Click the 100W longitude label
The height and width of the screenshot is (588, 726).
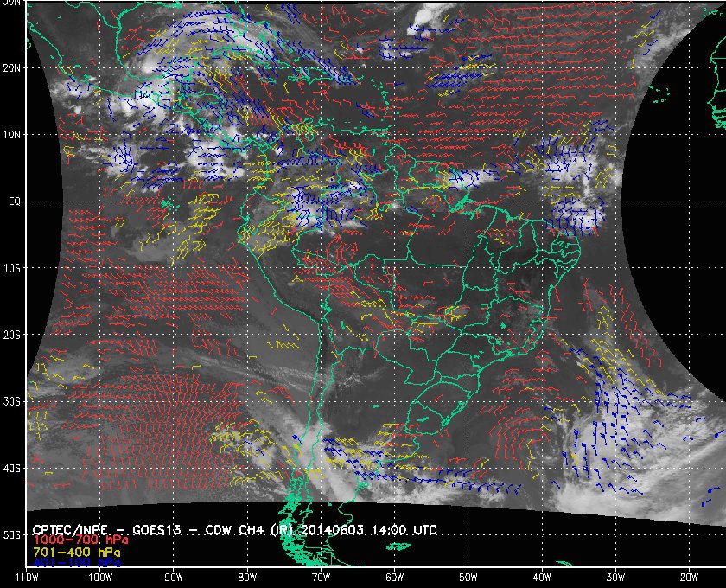click(100, 577)
